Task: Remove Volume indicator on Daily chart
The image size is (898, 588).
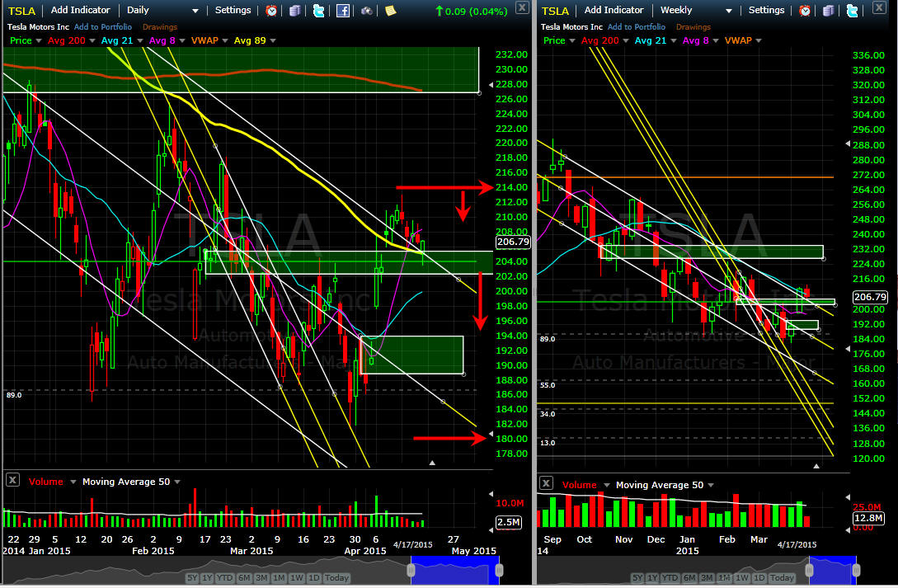Action: (x=12, y=480)
